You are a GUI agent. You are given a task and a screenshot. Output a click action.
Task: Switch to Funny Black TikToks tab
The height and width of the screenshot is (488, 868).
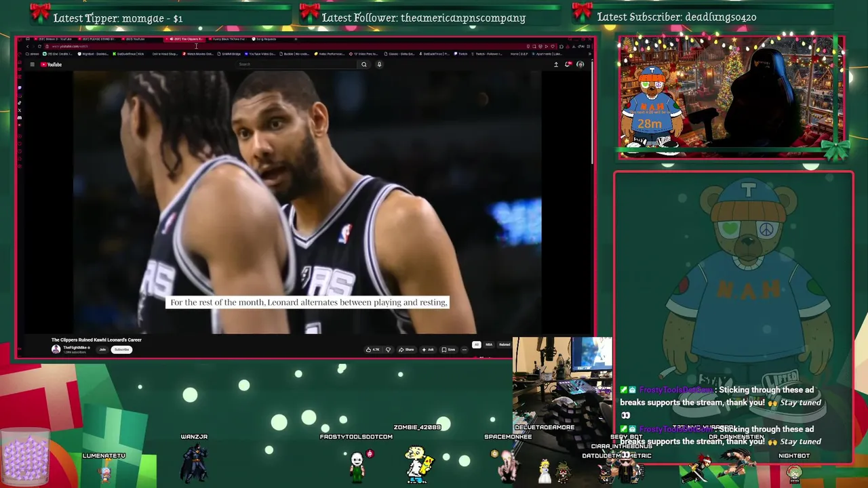[x=228, y=39]
